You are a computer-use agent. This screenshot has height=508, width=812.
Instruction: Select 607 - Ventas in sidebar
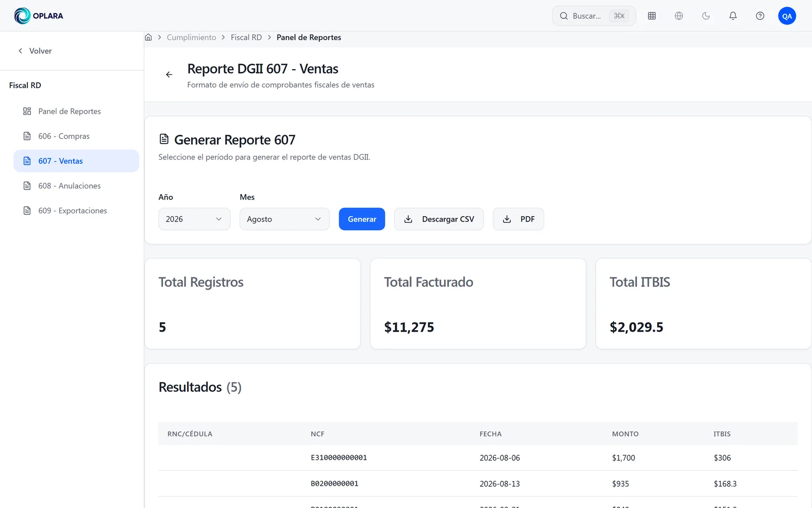point(76,161)
